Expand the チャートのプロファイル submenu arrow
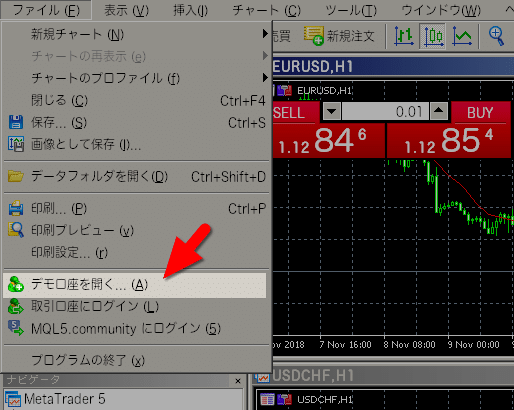The width and height of the screenshot is (514, 410). pos(265,78)
